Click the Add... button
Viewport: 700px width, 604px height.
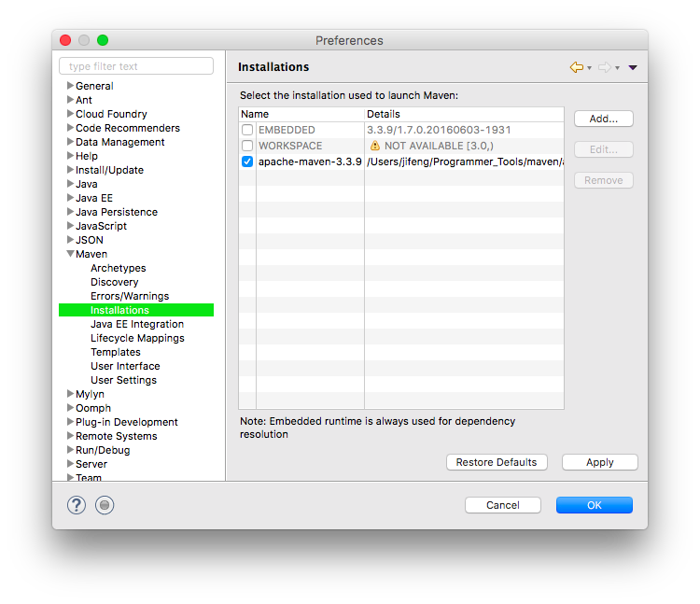pos(604,119)
